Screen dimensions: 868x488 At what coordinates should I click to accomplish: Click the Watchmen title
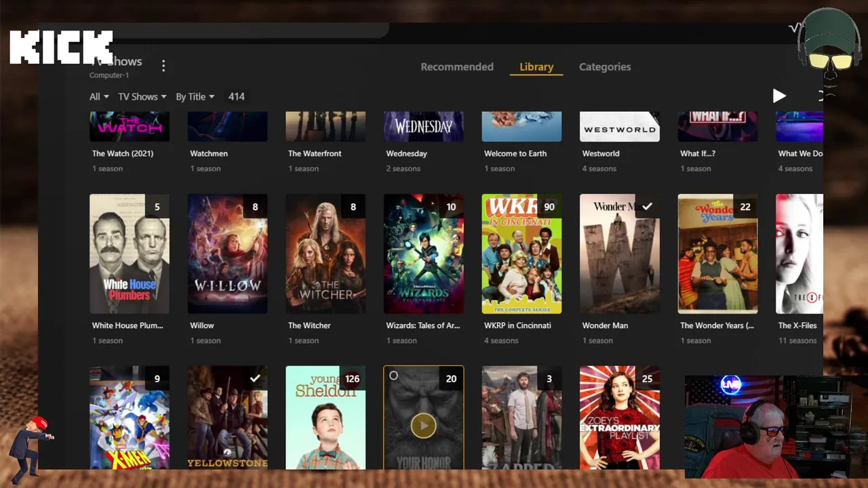(x=209, y=154)
